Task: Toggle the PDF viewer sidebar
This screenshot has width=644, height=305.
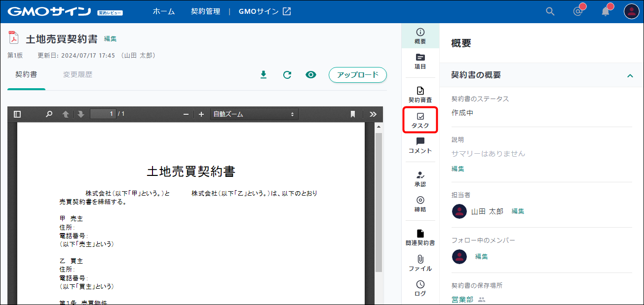Action: [x=17, y=114]
